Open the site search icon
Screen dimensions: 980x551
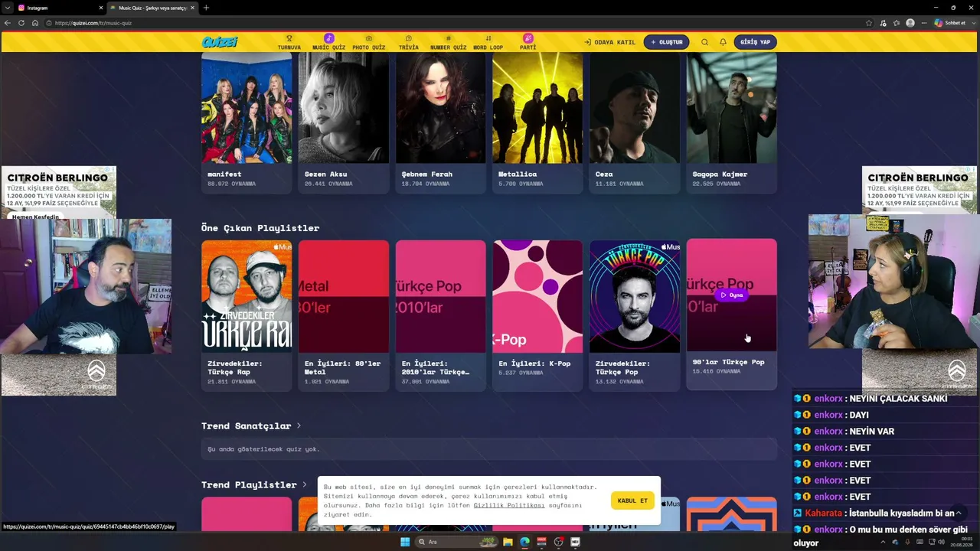(704, 42)
